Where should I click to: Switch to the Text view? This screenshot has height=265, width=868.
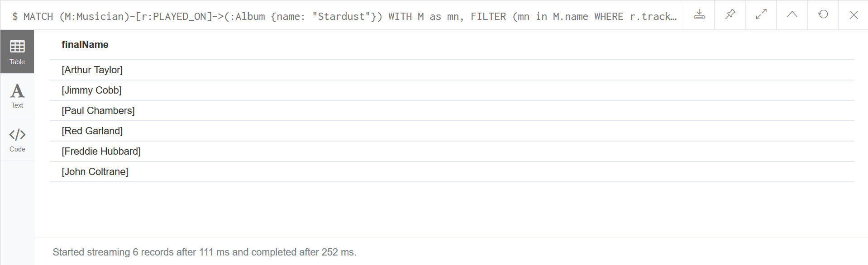tap(17, 95)
